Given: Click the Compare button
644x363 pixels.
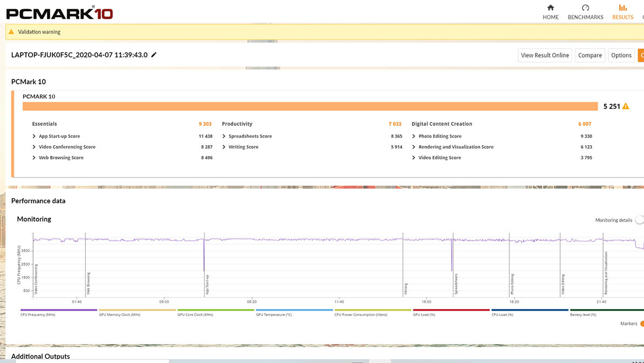Looking at the screenshot, I should [x=590, y=55].
